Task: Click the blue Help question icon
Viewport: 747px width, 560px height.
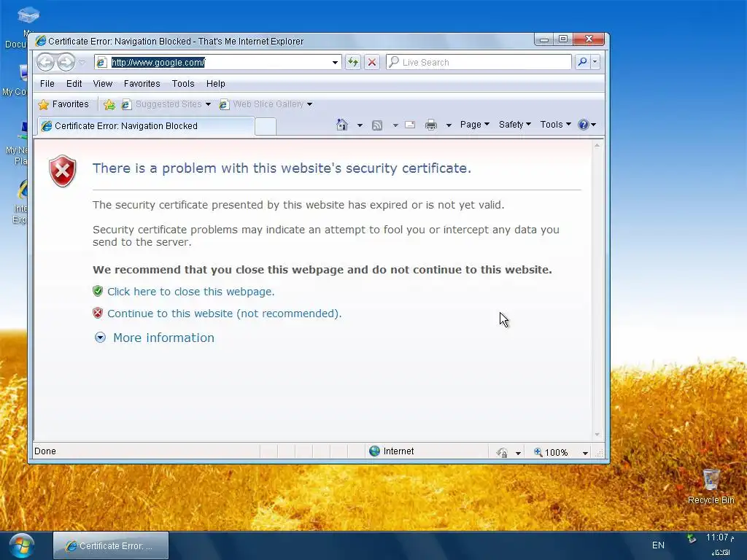Action: click(583, 125)
